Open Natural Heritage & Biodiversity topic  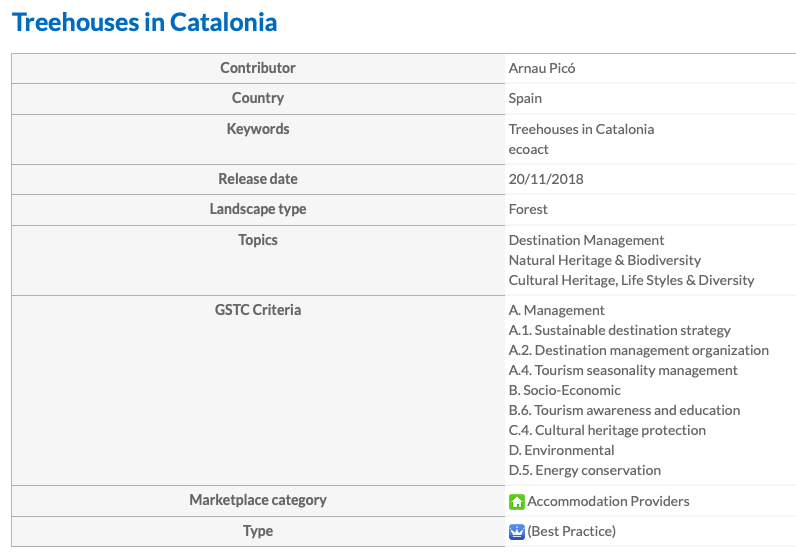[x=605, y=260]
